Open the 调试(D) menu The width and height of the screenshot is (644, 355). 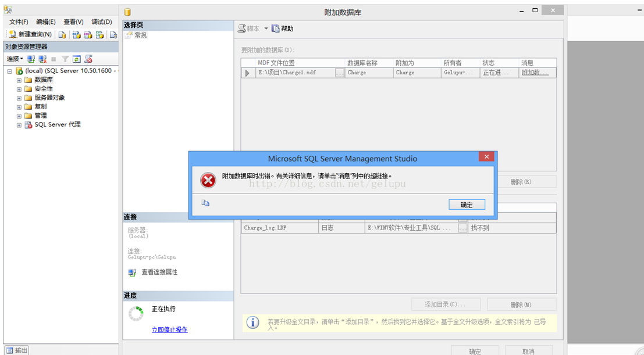(101, 21)
